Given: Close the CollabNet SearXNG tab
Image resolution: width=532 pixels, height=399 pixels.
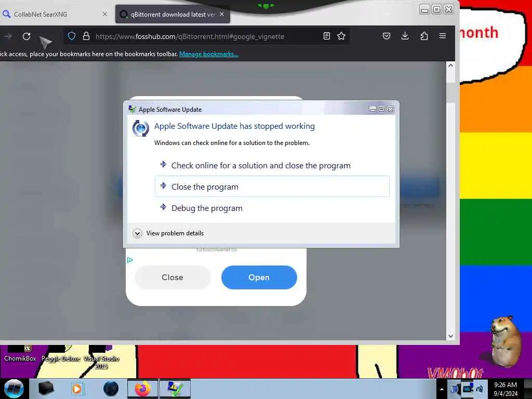Looking at the screenshot, I should point(105,14).
